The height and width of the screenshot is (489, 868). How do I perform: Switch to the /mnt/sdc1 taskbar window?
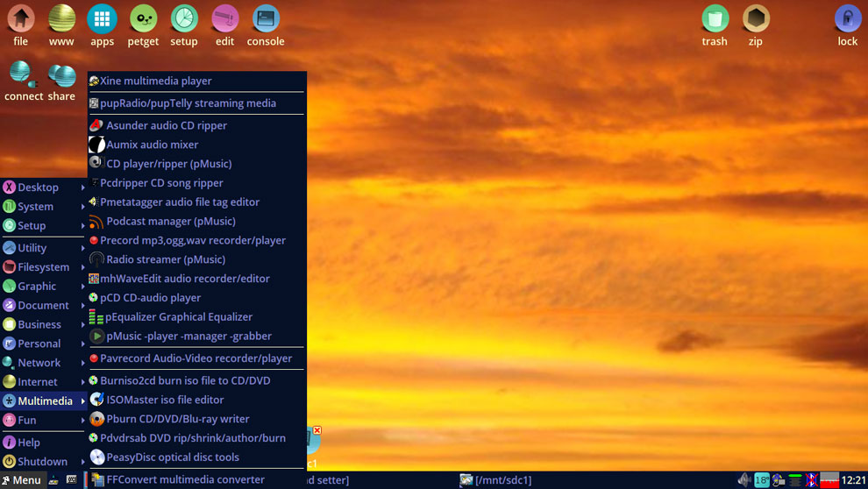(496, 480)
